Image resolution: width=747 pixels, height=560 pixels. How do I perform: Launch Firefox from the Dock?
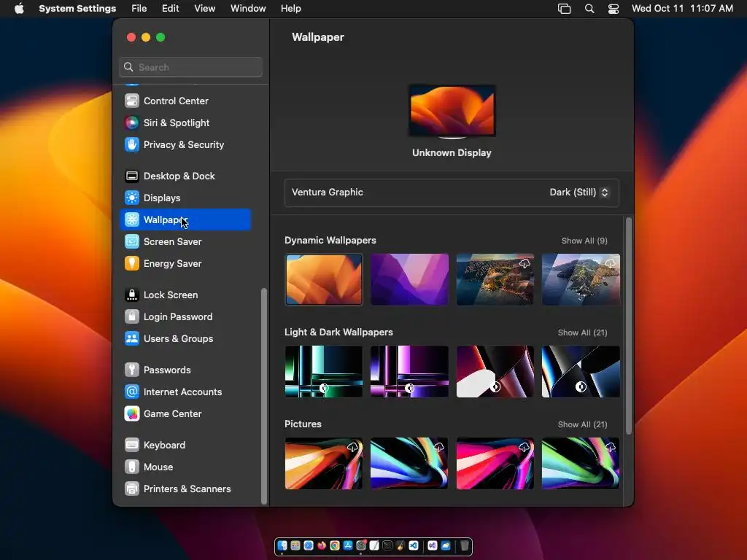click(x=322, y=545)
